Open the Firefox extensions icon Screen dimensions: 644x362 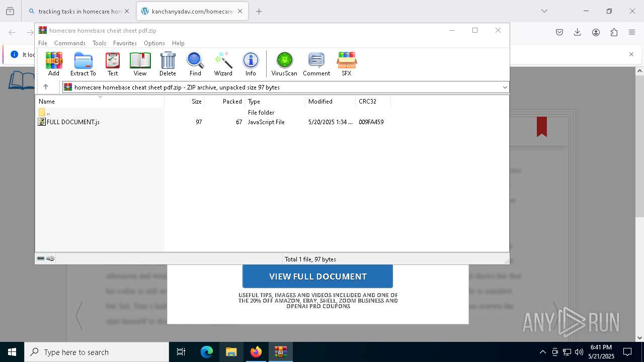[614, 32]
